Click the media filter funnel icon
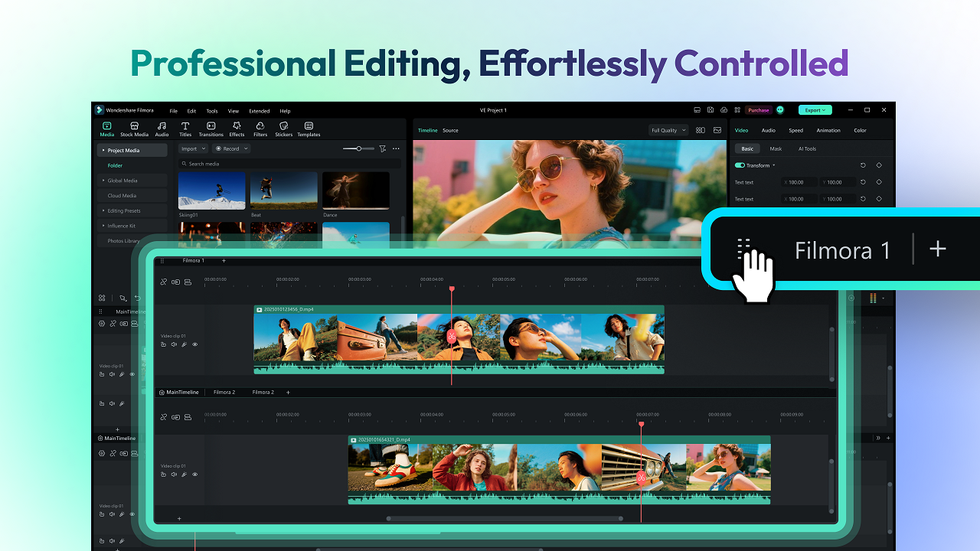The image size is (980, 551). coord(383,148)
